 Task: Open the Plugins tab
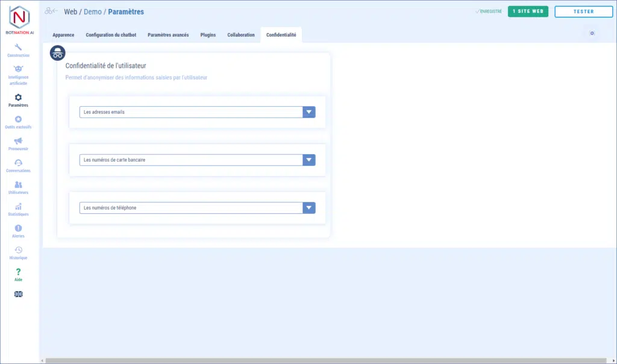208,35
